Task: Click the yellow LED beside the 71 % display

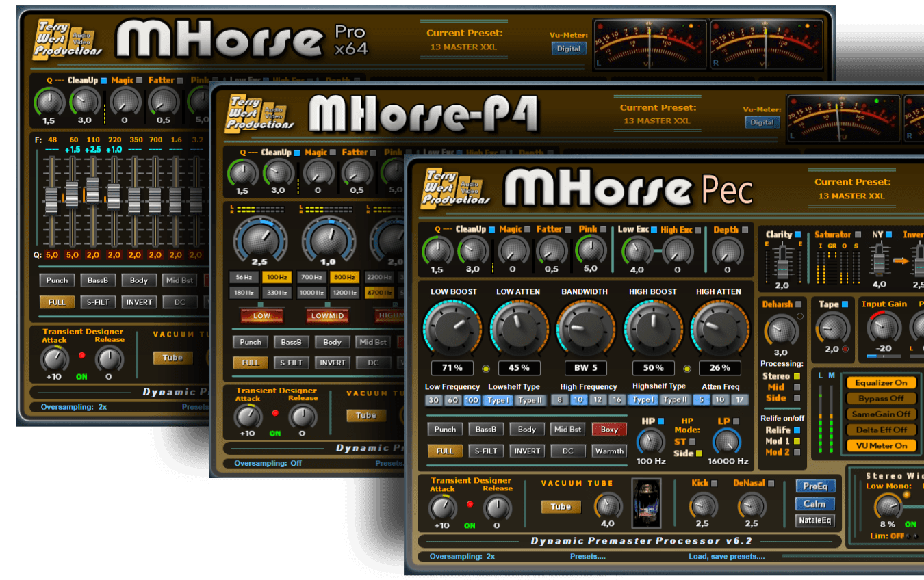Action: point(486,369)
